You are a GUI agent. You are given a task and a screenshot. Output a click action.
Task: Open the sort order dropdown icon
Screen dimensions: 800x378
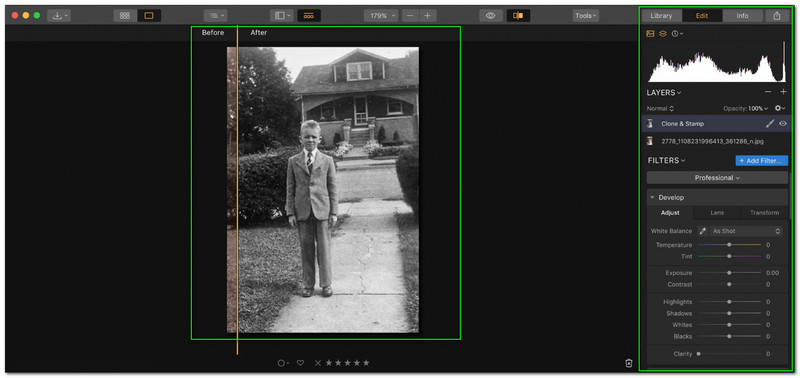[x=215, y=16]
